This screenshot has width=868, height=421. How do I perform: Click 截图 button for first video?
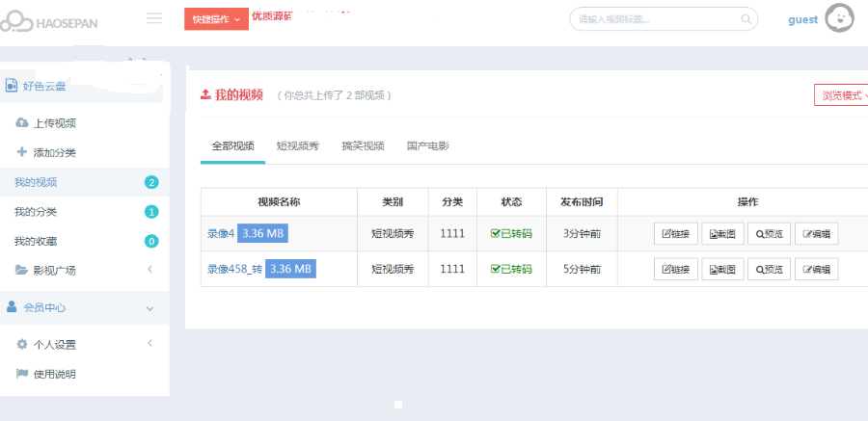[722, 234]
